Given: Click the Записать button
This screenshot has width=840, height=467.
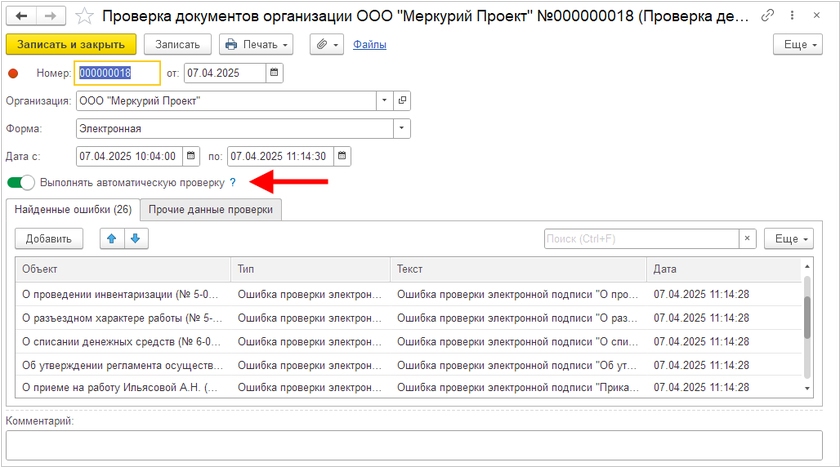Looking at the screenshot, I should tap(177, 44).
